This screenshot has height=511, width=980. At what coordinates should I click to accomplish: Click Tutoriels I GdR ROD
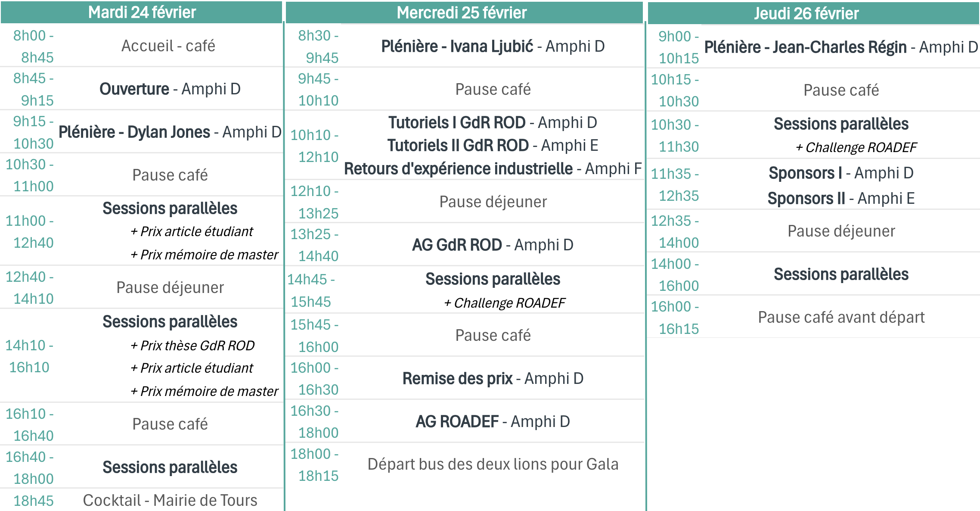pyautogui.click(x=493, y=123)
